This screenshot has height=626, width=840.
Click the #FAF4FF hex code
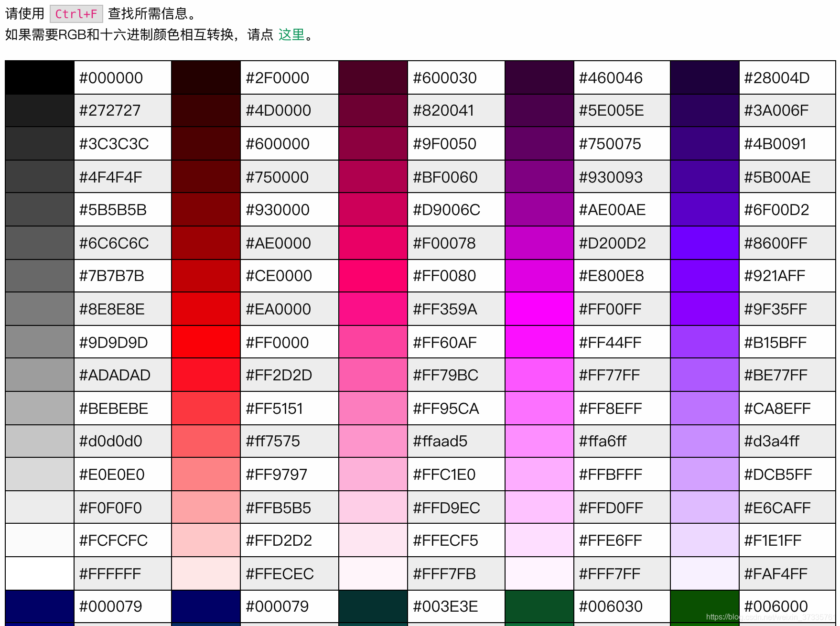click(x=775, y=574)
